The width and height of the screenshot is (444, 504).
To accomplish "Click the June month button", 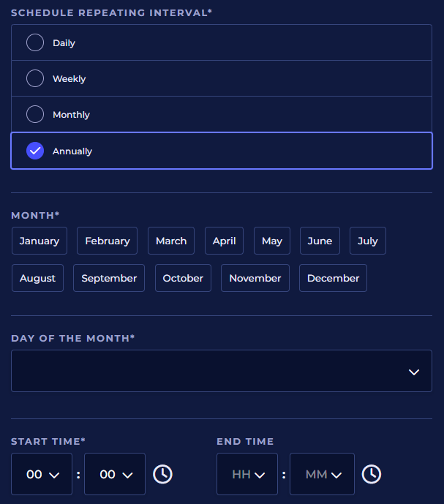I will tap(320, 241).
